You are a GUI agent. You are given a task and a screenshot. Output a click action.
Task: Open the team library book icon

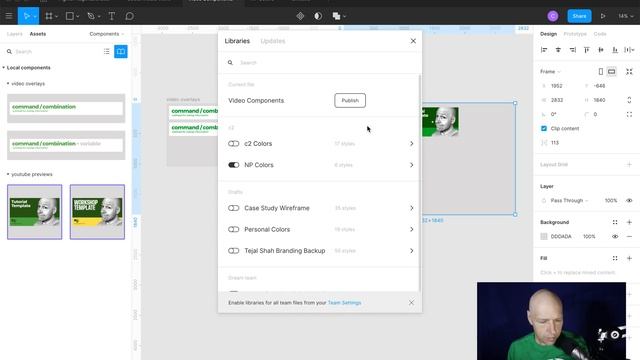121,51
